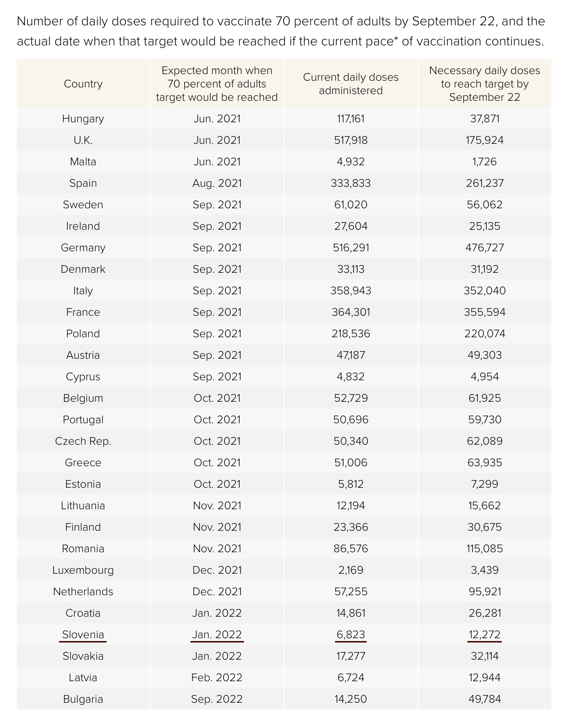Select Italy's 352,040 necessary doses cell
The height and width of the screenshot is (728, 570).
tap(484, 291)
